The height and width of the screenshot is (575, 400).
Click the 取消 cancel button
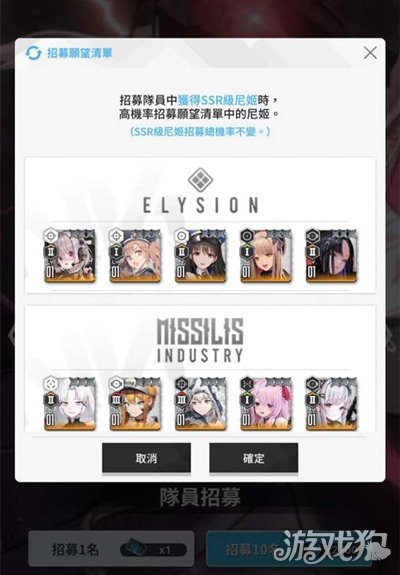pos(146,458)
